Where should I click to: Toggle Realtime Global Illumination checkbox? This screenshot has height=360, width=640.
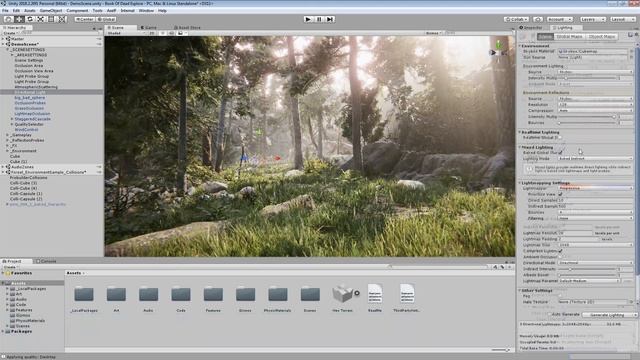coord(560,138)
